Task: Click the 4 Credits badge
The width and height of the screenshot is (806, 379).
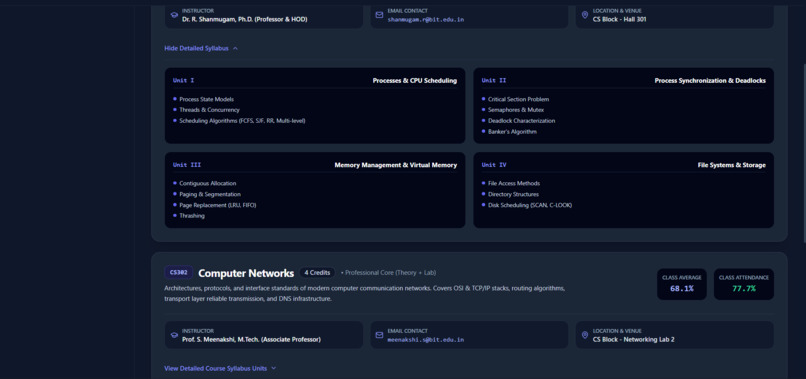Action: pyautogui.click(x=317, y=273)
